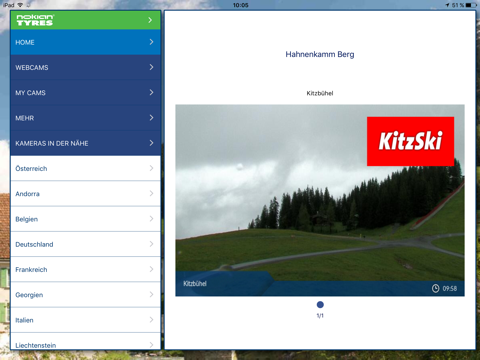Viewport: 480px width, 360px height.
Task: Tap the 09:58 timestamp on the webcam
Action: 450,289
